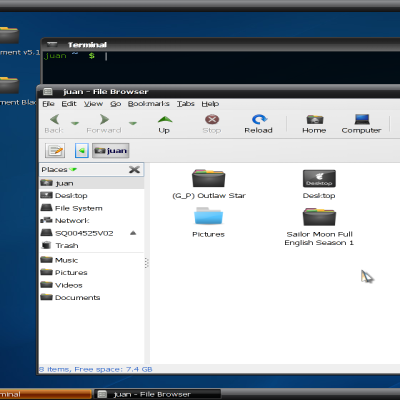Click the juan path bar button
Viewport: 400px width, 400px height.
111,151
